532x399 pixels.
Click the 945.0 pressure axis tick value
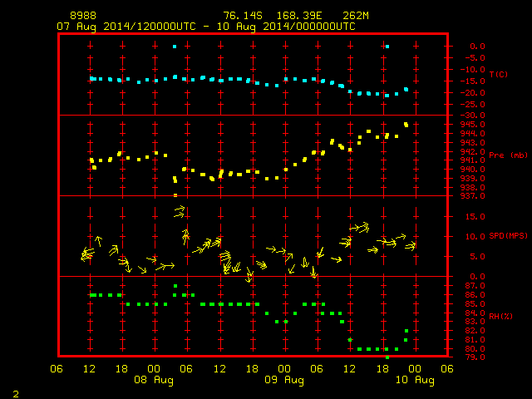click(472, 125)
